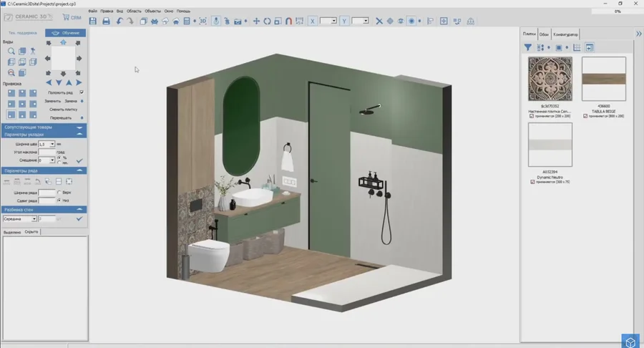
Task: Switch to the Конфигуратор tab
Action: pos(566,34)
